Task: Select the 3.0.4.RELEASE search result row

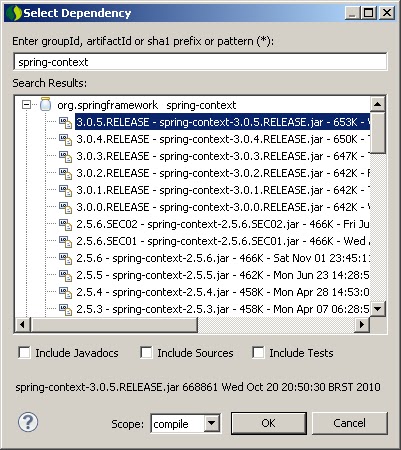Action: [222, 139]
